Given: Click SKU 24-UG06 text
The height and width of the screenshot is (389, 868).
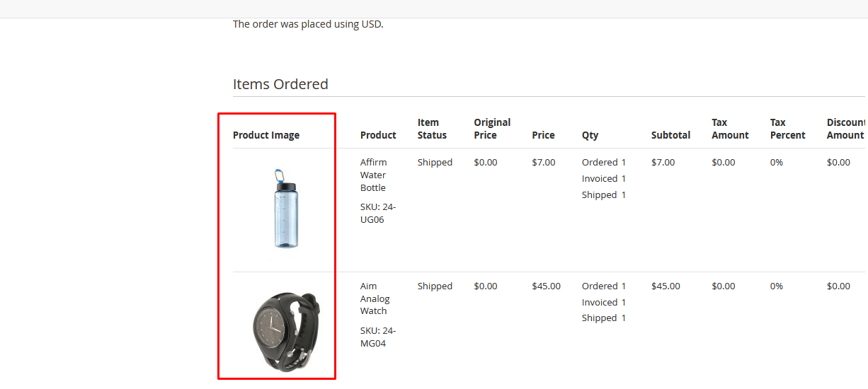Looking at the screenshot, I should click(x=378, y=214).
